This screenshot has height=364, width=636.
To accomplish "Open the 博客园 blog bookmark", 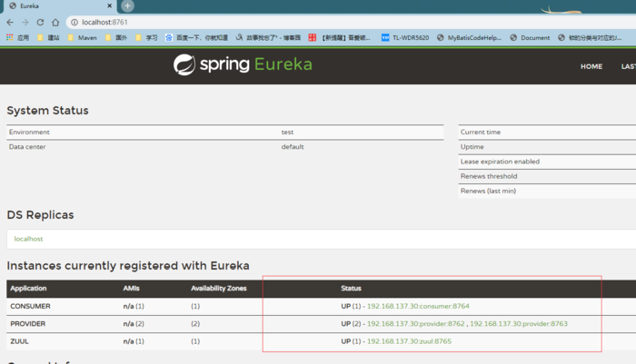I will coord(268,38).
